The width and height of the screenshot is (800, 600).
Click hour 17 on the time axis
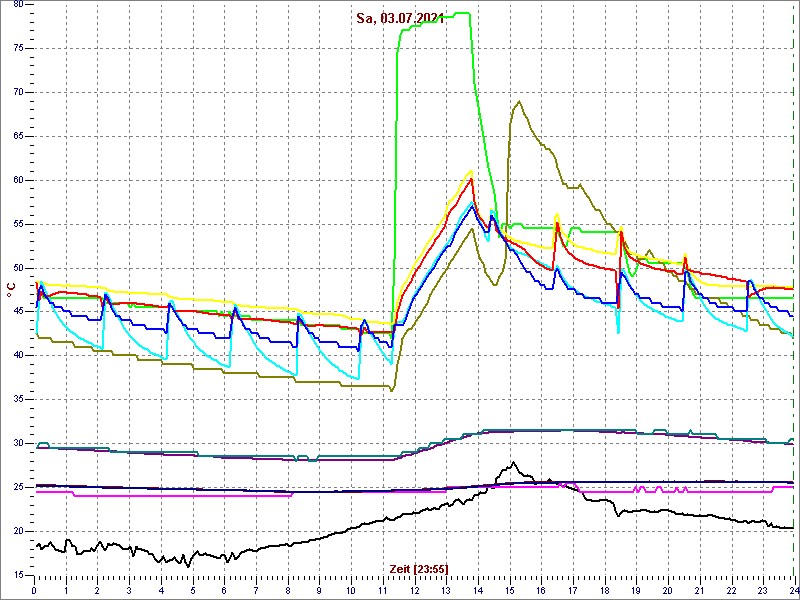tap(572, 591)
